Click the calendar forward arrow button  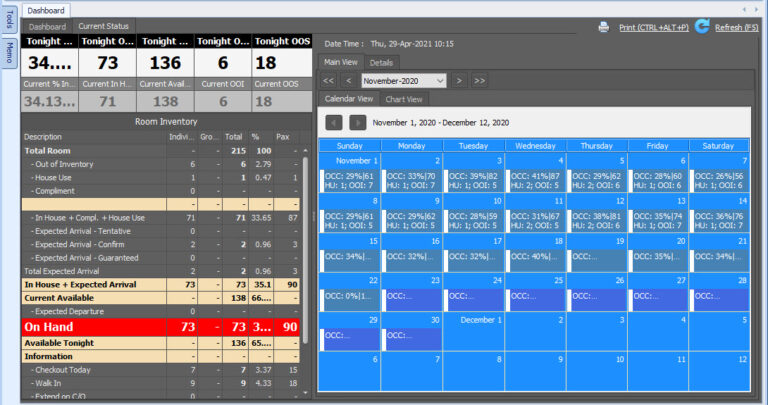(x=357, y=122)
